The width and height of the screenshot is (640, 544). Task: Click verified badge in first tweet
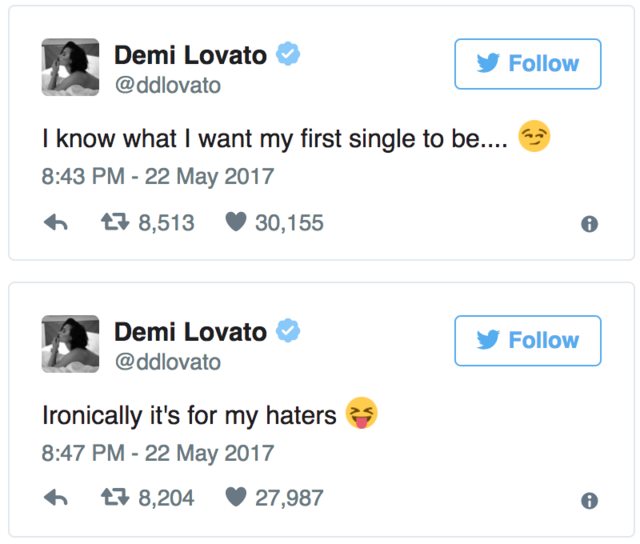click(288, 55)
